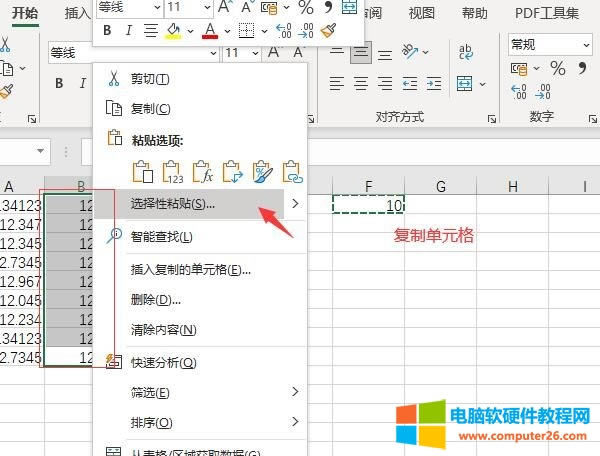The height and width of the screenshot is (456, 600).
Task: Click 清除内容(N) in context menu
Action: click(163, 330)
